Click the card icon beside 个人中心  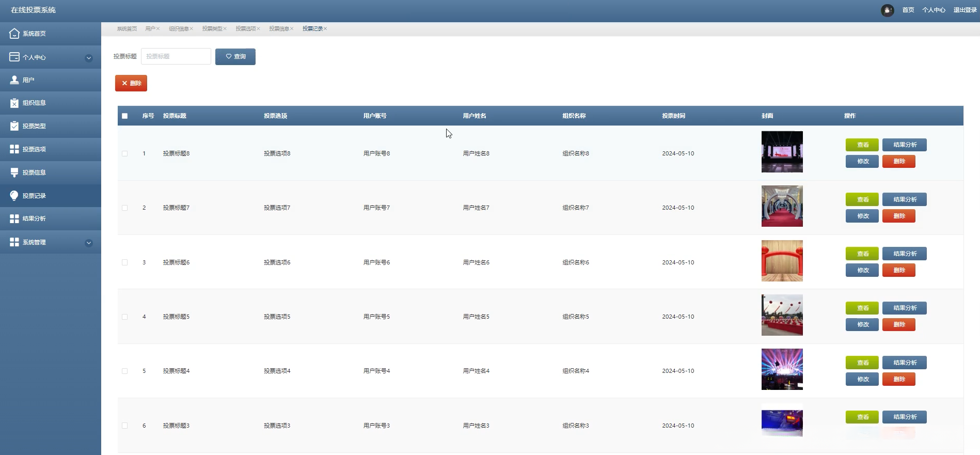click(14, 57)
